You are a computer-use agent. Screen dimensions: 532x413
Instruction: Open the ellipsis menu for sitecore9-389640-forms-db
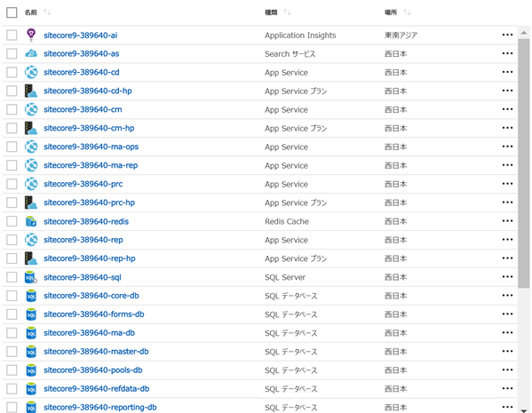pos(507,314)
